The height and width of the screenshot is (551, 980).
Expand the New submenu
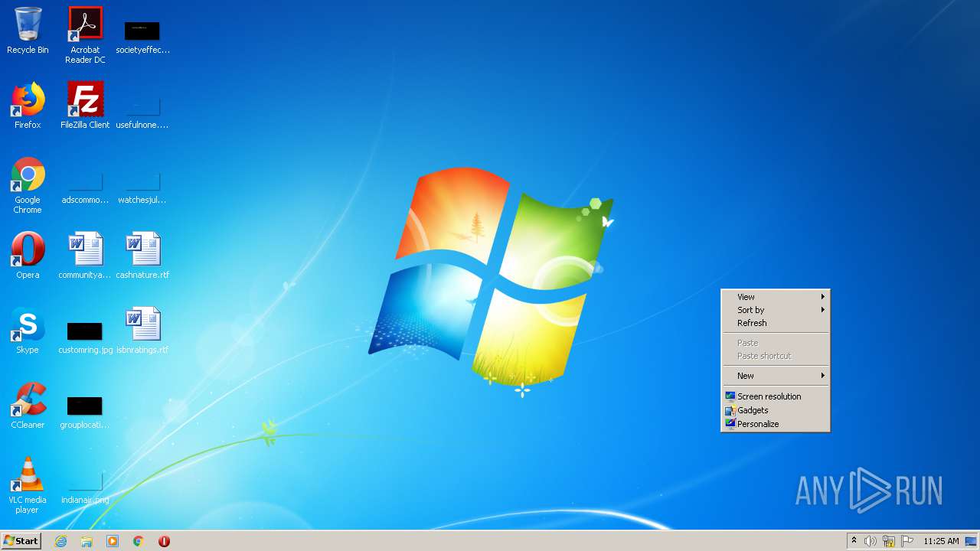pos(776,376)
